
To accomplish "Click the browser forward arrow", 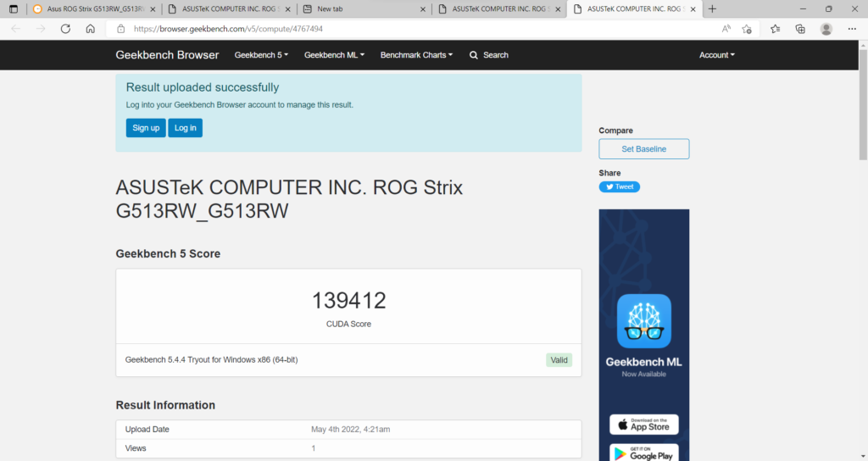I will 41,29.
